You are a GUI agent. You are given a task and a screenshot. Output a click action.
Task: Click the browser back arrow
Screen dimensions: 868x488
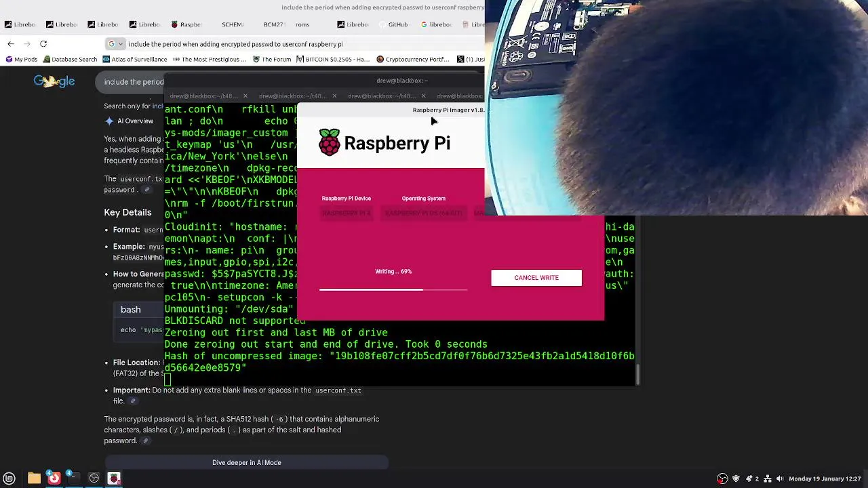click(x=11, y=44)
